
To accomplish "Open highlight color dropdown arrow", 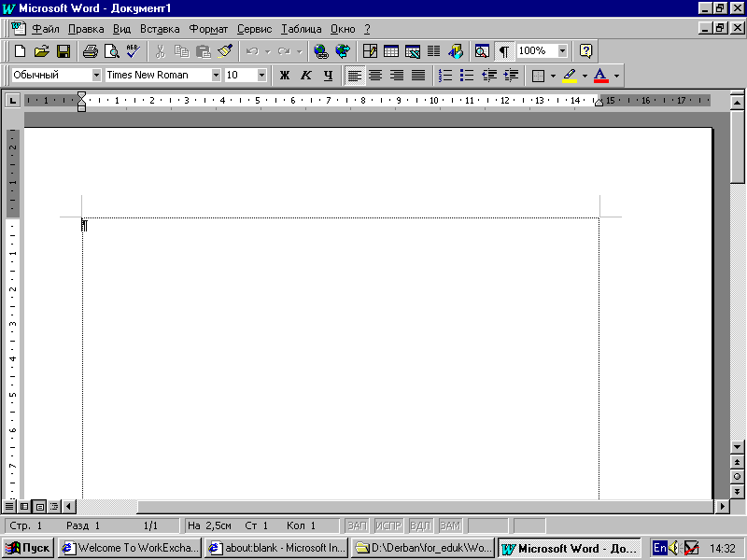I will point(585,76).
